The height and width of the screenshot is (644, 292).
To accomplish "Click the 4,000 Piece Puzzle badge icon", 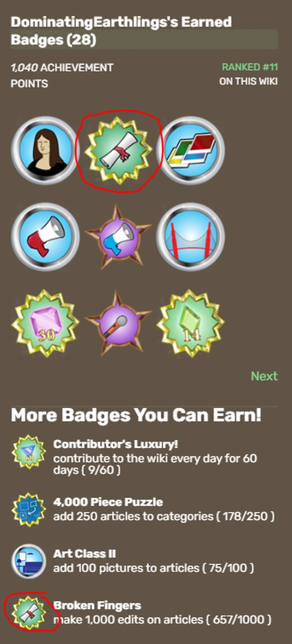I will coord(29,509).
